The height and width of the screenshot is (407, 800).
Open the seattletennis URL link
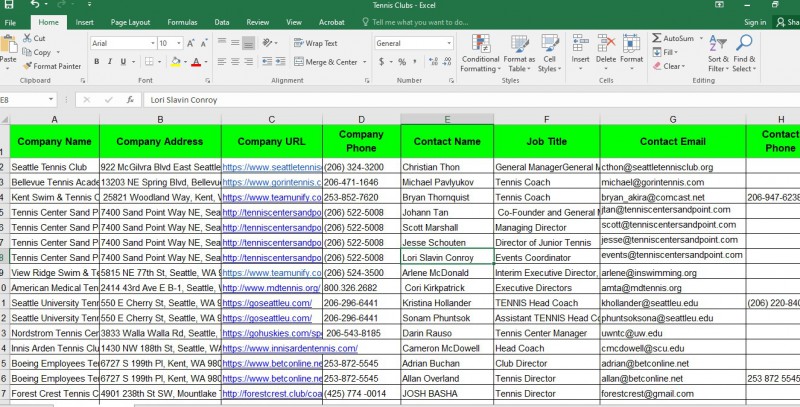point(272,167)
